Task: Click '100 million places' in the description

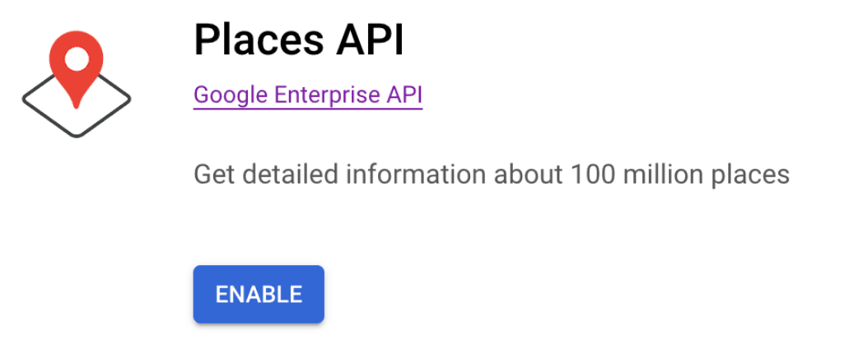Action: coord(677,174)
